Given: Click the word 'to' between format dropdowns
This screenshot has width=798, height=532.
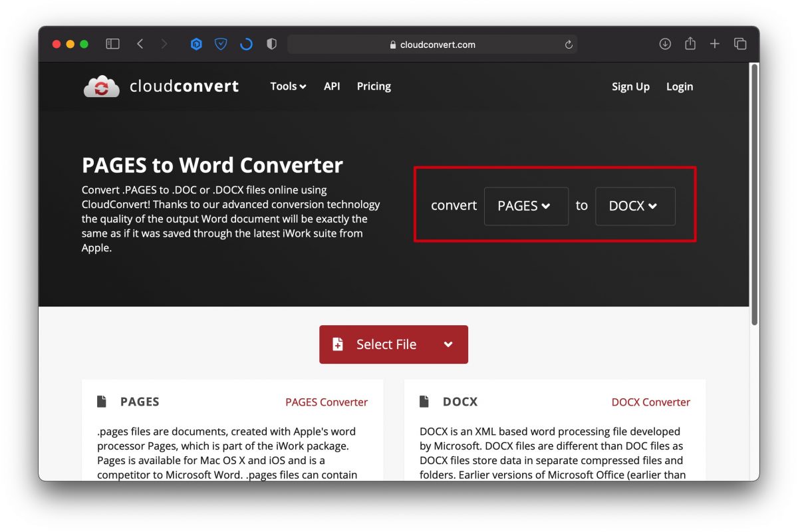Looking at the screenshot, I should pos(582,206).
